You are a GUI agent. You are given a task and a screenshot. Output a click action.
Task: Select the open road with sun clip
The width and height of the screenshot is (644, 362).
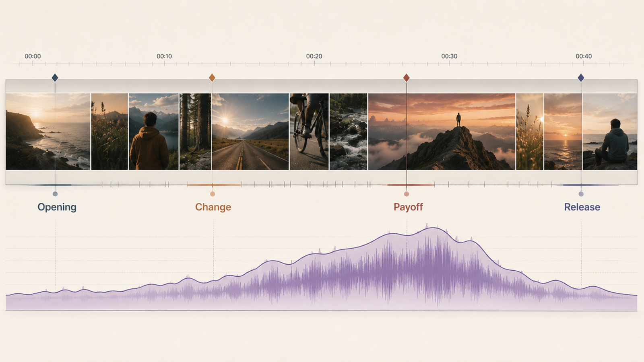250,132
